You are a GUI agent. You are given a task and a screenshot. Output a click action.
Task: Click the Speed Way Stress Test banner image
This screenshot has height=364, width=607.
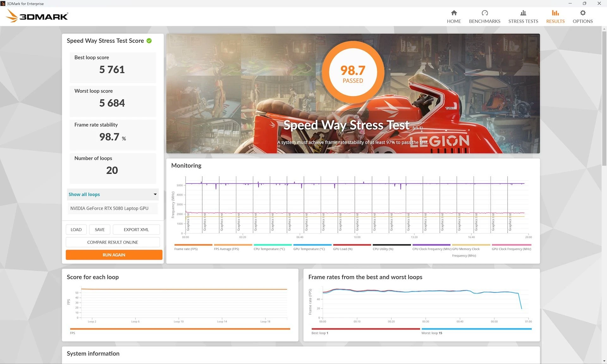[x=353, y=94]
